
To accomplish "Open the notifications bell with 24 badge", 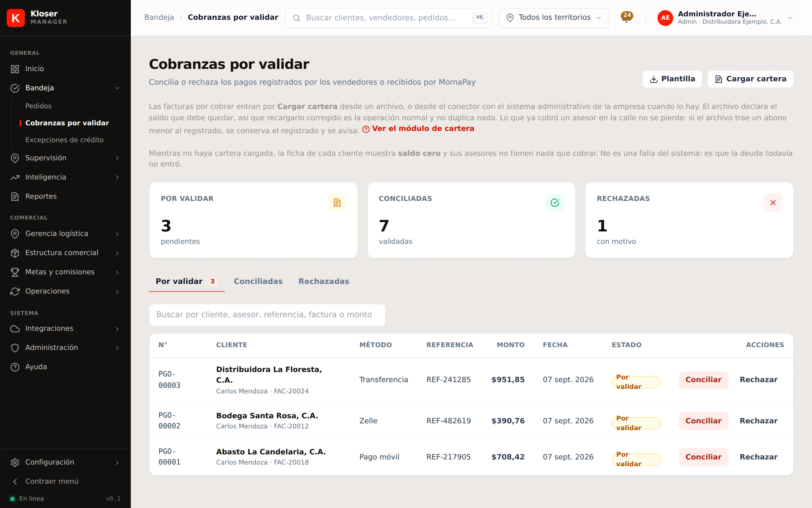I will point(626,17).
